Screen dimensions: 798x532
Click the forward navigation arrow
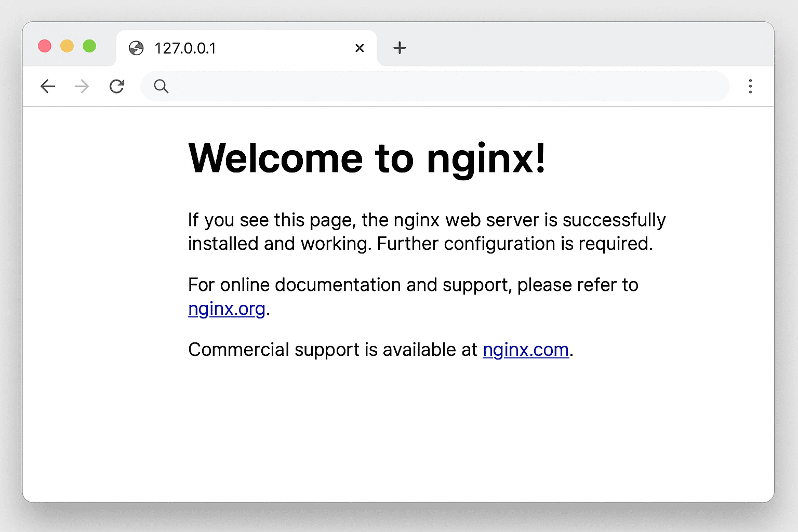pyautogui.click(x=82, y=86)
